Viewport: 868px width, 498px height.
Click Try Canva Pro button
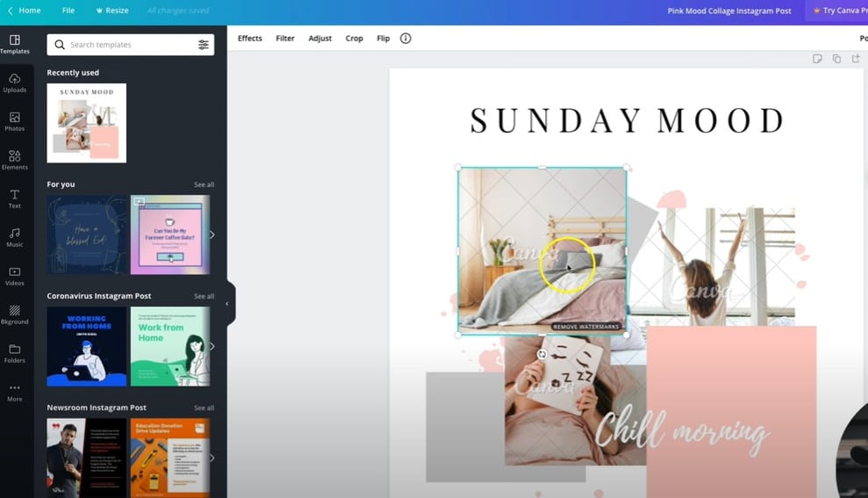(x=838, y=11)
